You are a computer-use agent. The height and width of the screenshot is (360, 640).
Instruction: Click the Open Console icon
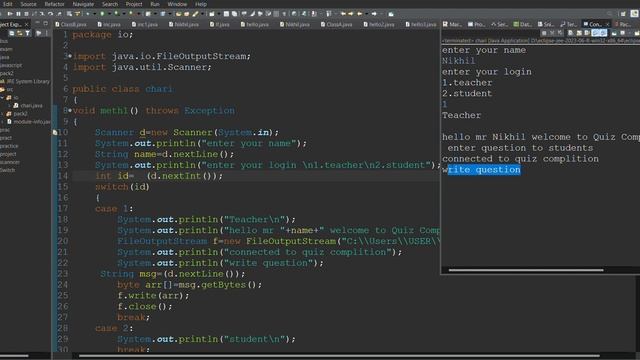636,33
